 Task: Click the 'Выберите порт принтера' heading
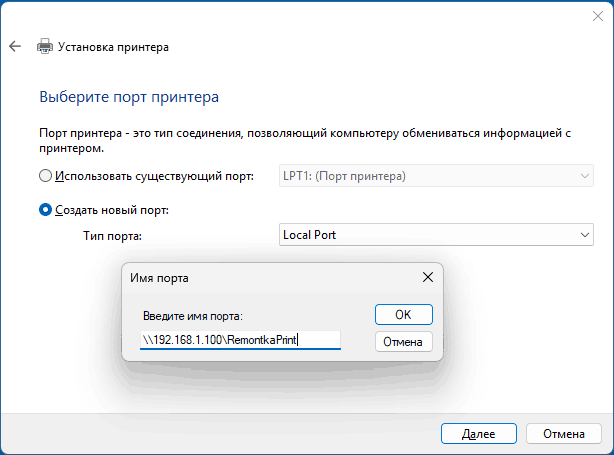pos(129,97)
